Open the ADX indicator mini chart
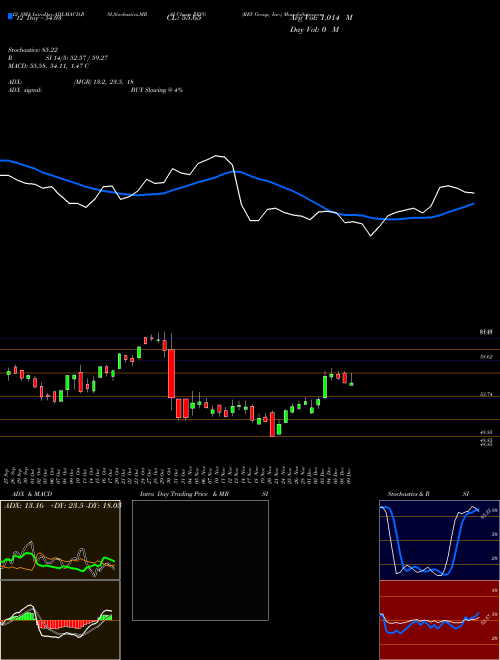 60,540
